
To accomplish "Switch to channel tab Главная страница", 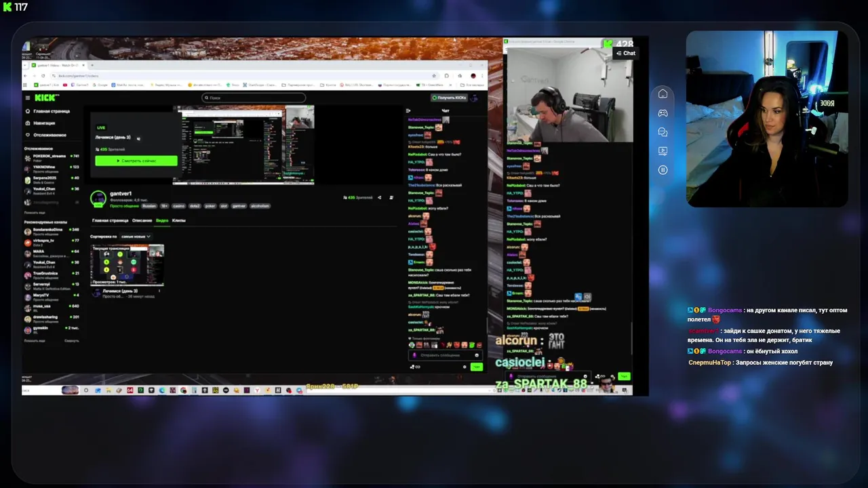I will 109,221.
